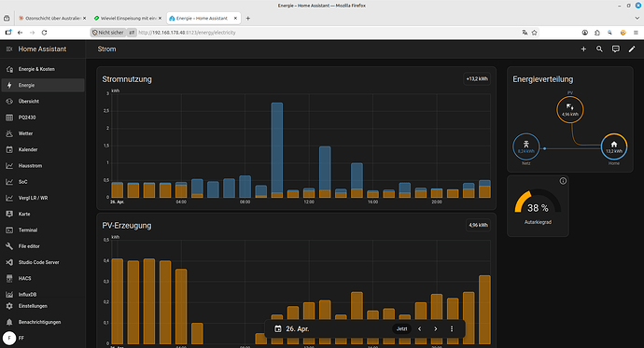Click the 26. Apr. date label

click(x=298, y=328)
